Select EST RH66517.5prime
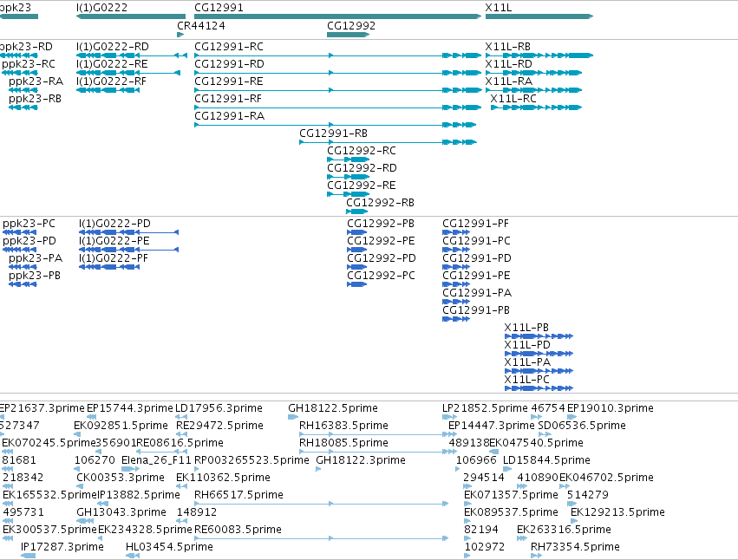The image size is (738, 560). [322, 504]
